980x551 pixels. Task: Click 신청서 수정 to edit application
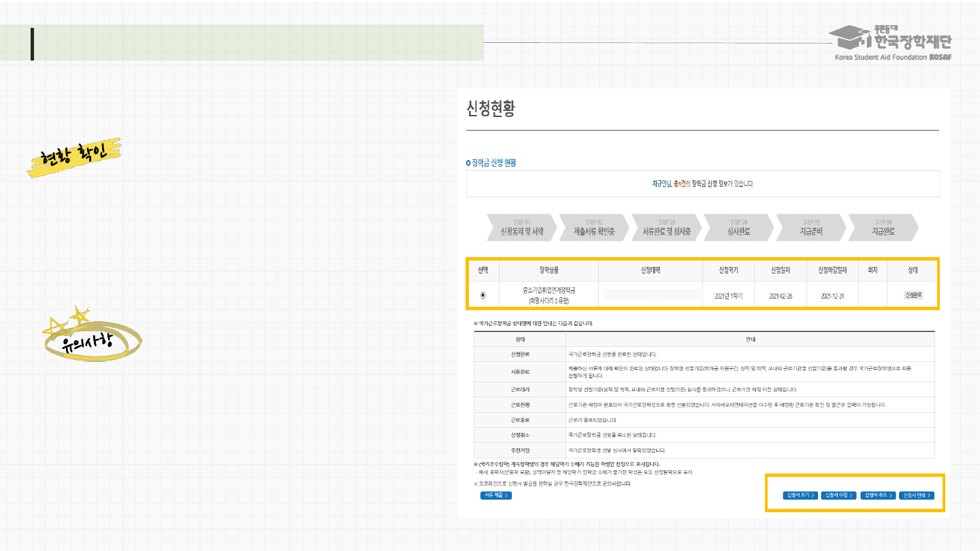(x=838, y=495)
